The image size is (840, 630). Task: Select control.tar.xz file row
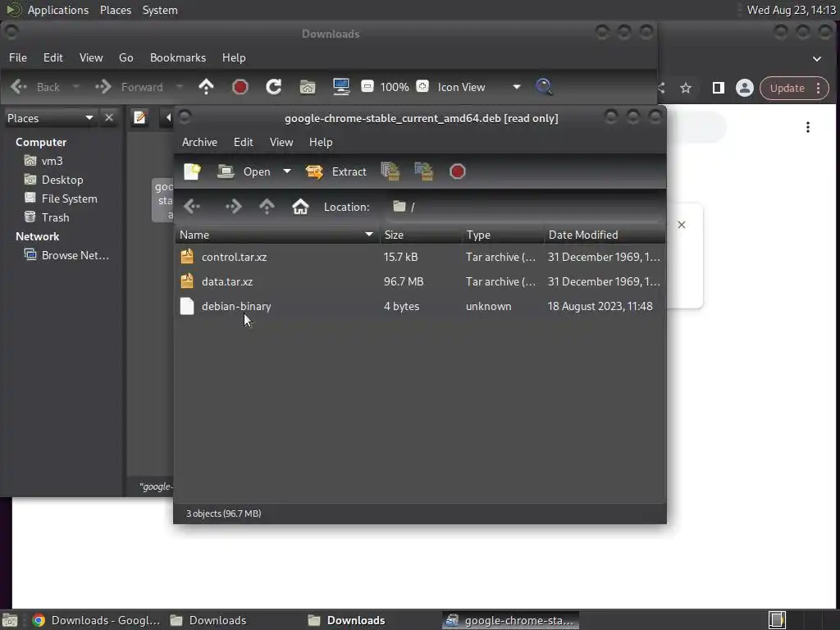coord(420,257)
